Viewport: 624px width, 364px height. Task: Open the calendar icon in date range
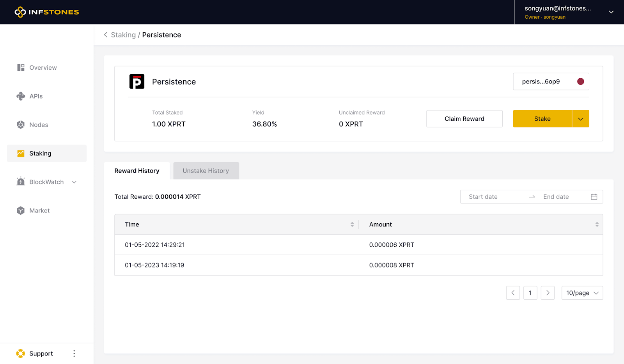[594, 197]
